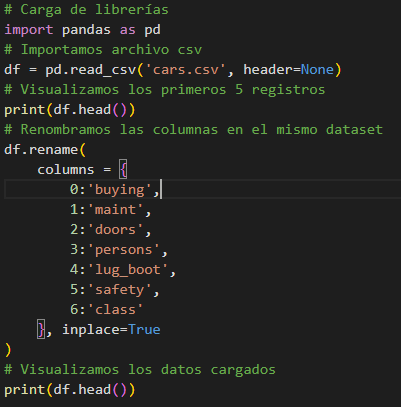401x407 pixels.
Task: Click the dictionary key number 6
Action: [74, 310]
